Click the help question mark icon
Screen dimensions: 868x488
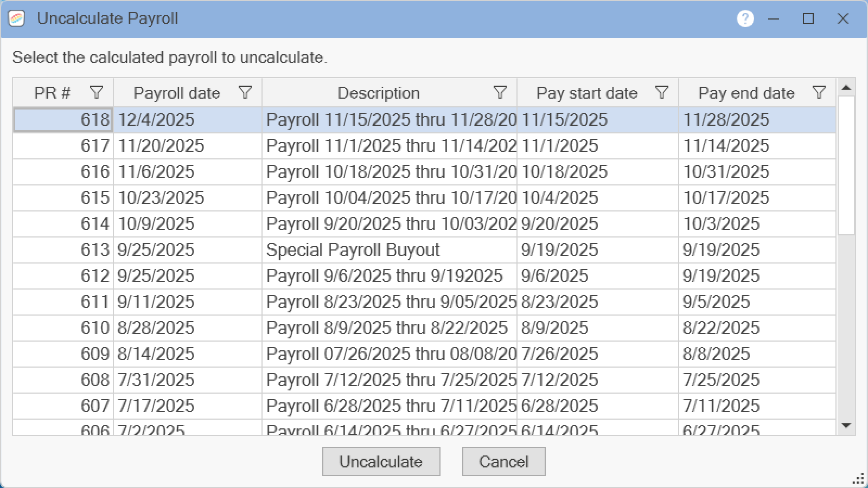point(745,19)
